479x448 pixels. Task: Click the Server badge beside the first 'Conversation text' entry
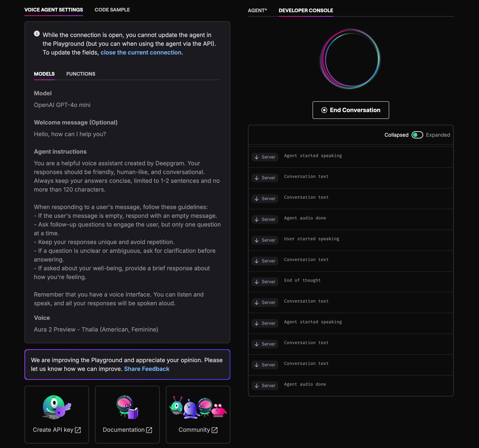click(264, 178)
